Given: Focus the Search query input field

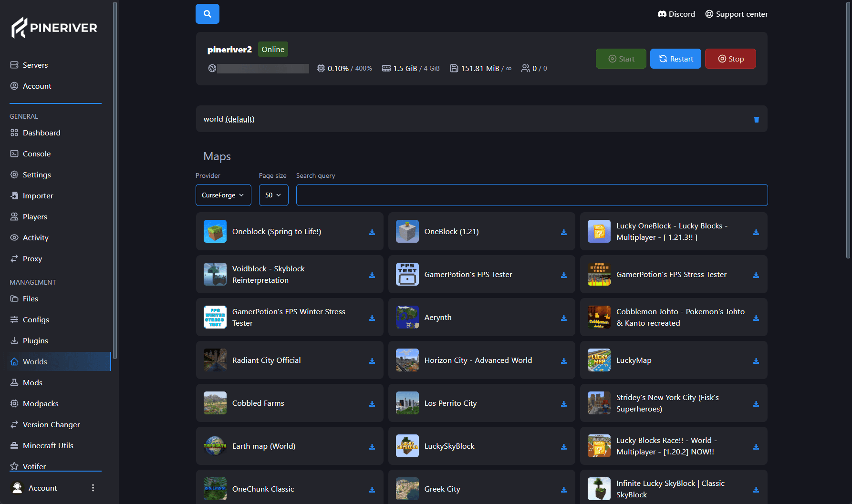Looking at the screenshot, I should coord(532,195).
